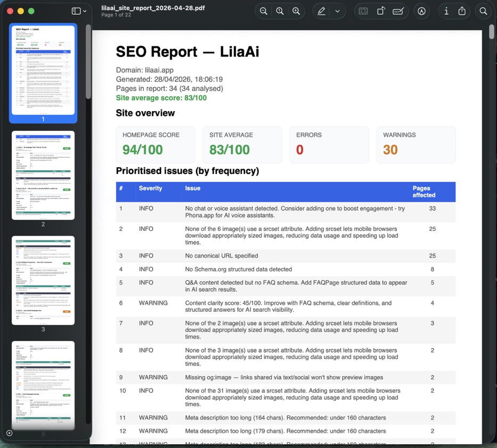The image size is (497, 448).
Task: Click WARNING severity in row 6
Action: pyautogui.click(x=153, y=303)
